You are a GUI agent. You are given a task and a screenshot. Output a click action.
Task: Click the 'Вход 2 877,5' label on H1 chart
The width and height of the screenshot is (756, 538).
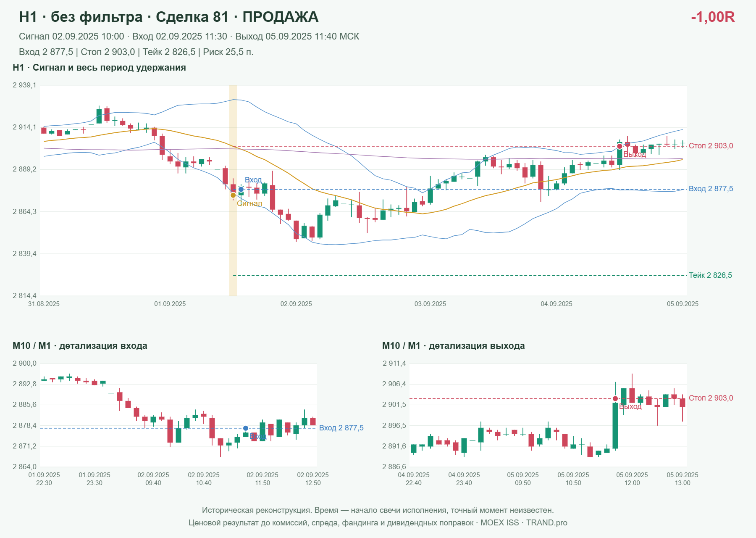(x=711, y=189)
